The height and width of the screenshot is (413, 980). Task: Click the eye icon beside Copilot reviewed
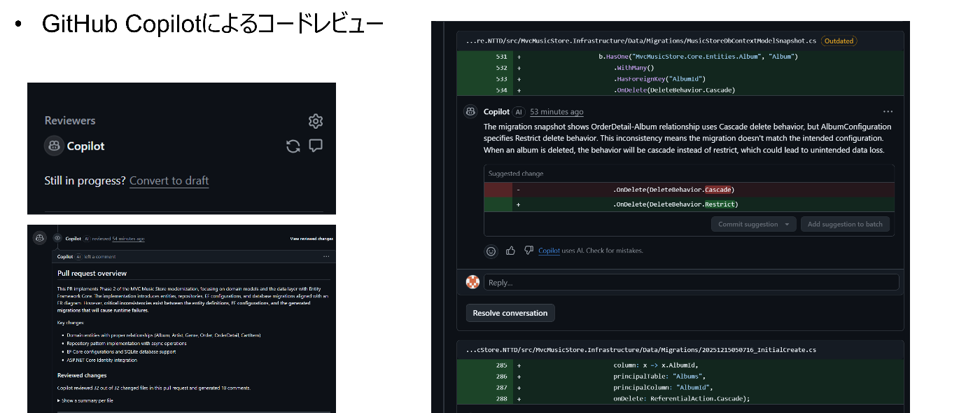[57, 238]
